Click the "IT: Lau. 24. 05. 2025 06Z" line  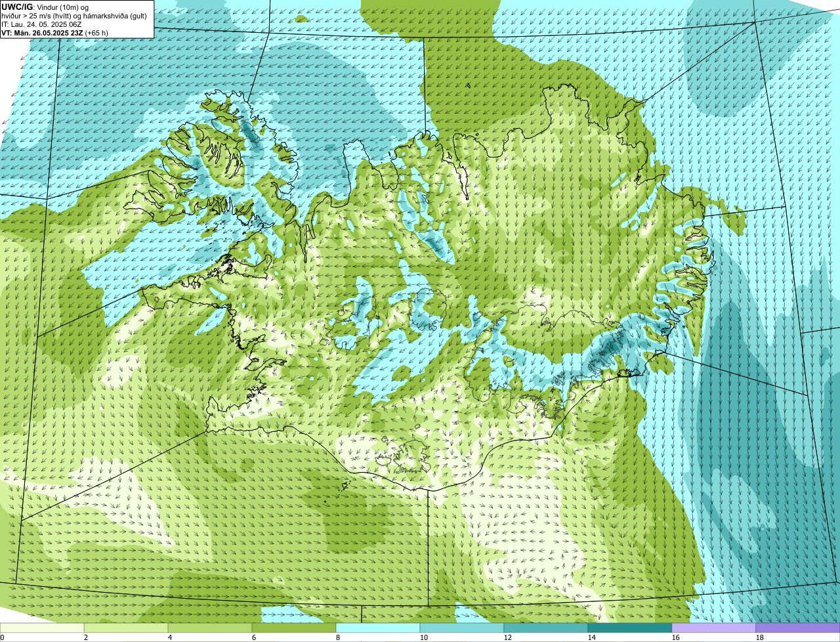(41, 24)
